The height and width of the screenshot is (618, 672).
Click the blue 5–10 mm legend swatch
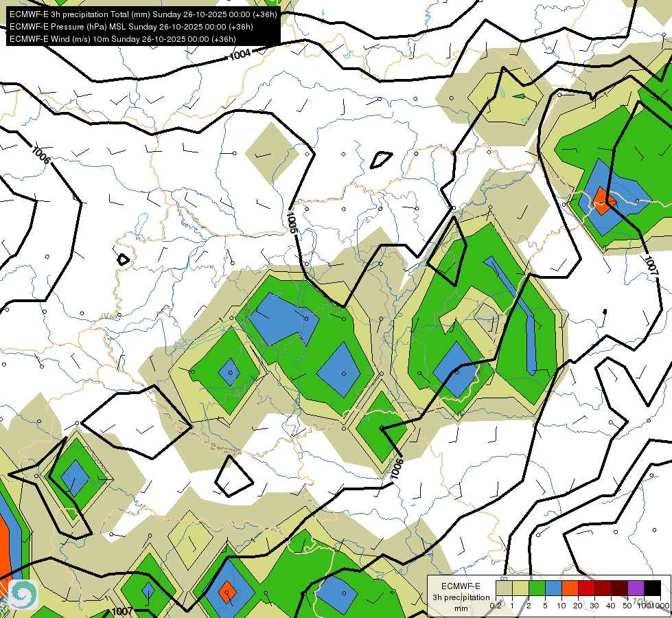click(553, 588)
